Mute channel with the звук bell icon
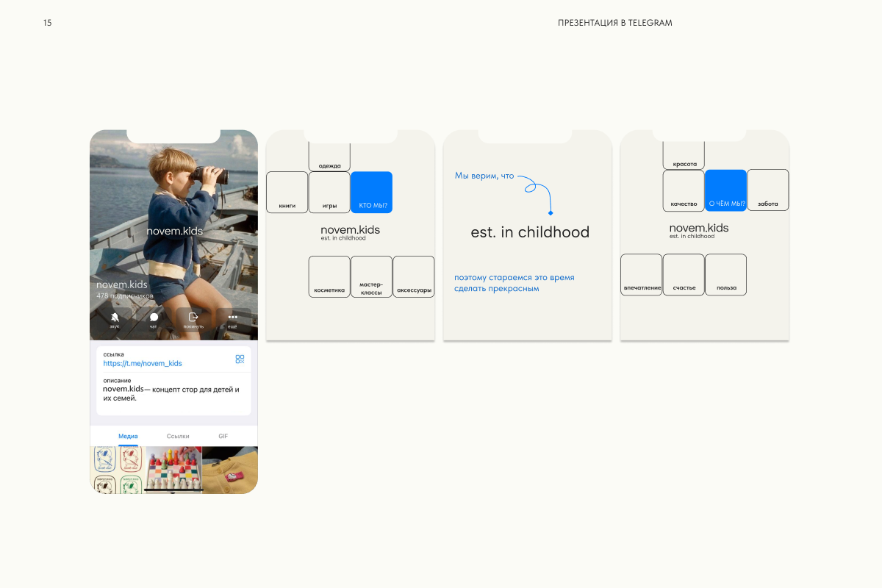Viewport: 882px width, 588px height. 115,320
